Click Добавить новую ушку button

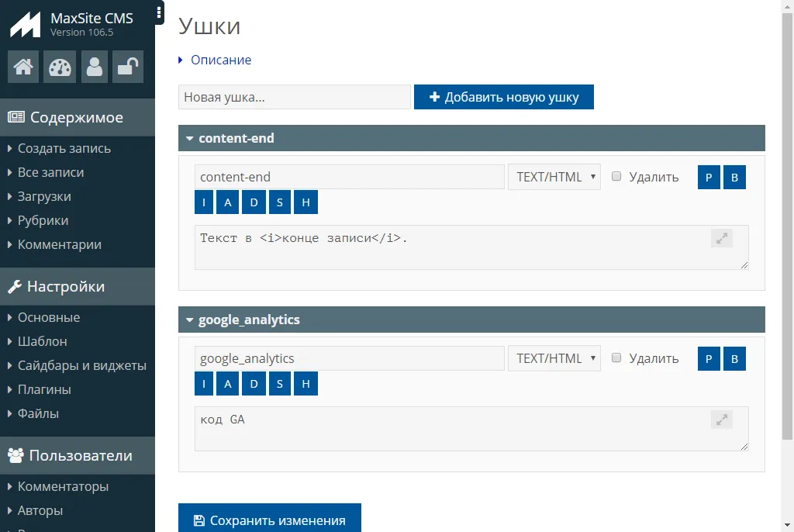click(503, 97)
